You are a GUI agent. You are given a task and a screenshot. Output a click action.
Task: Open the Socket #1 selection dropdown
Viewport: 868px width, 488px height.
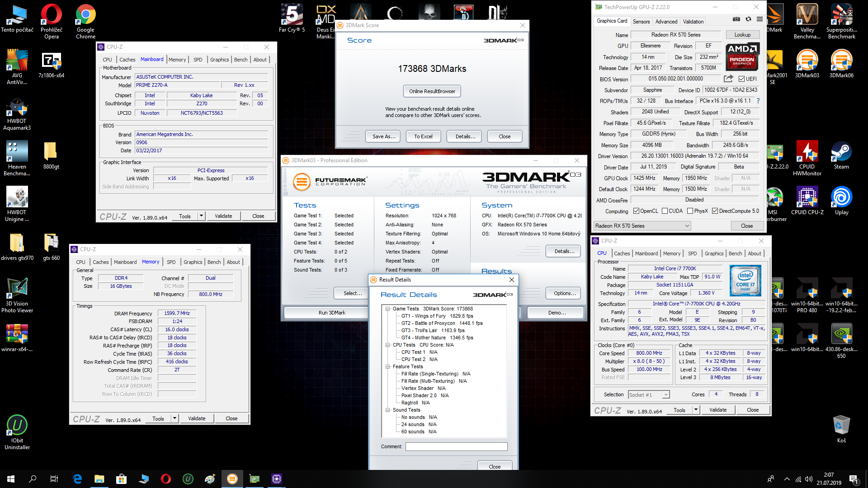coord(649,395)
